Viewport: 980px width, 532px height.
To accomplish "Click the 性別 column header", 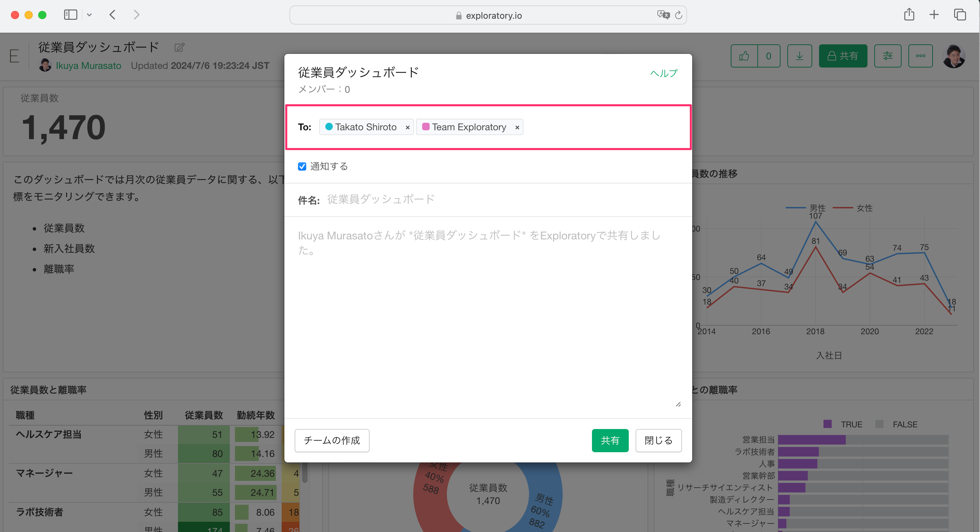I will tap(153, 415).
